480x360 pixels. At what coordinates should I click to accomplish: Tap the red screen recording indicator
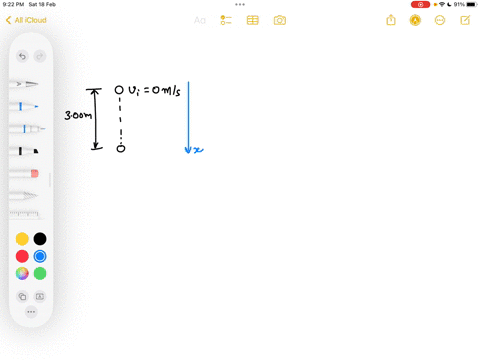tap(420, 4)
